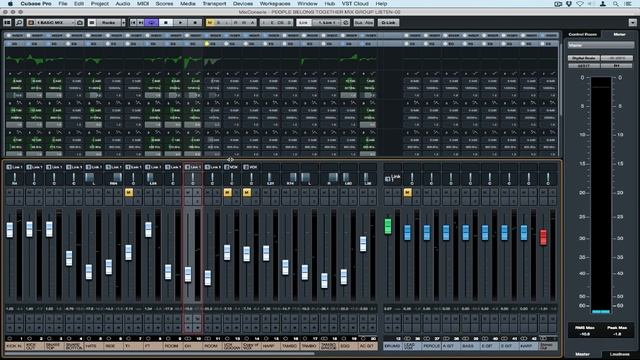The width and height of the screenshot is (640, 360).
Task: Select the KICK IN channel name label
Action: tap(14, 346)
